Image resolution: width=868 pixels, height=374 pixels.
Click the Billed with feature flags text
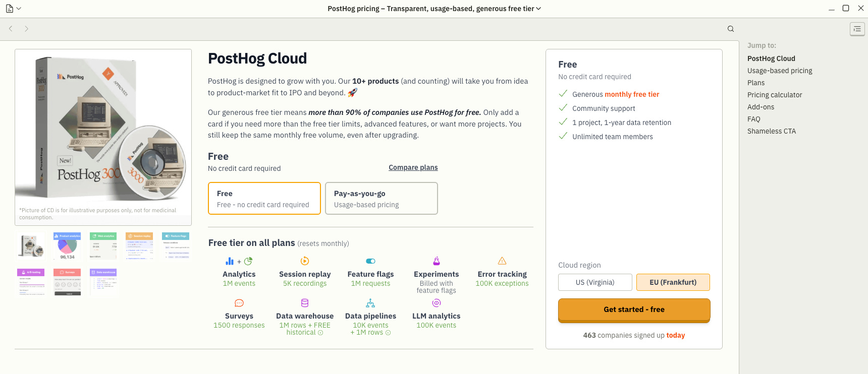point(437,287)
